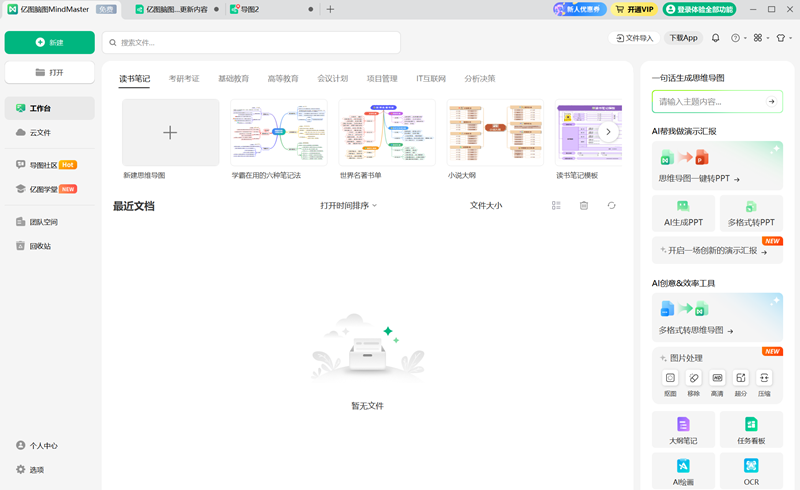This screenshot has height=490, width=800.
Task: Open the 世界名著书单 template thumbnail
Action: pos(387,132)
